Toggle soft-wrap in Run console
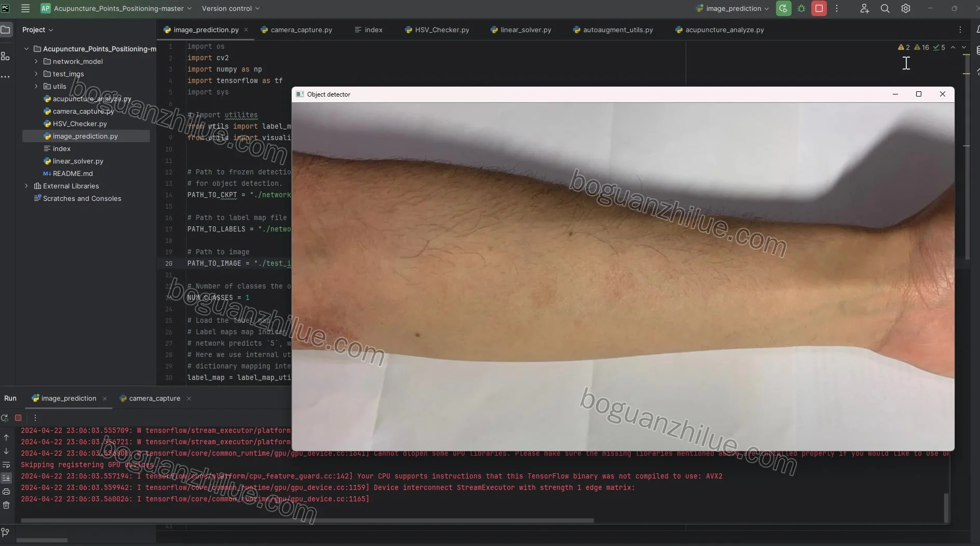Image resolution: width=980 pixels, height=546 pixels. [x=6, y=465]
